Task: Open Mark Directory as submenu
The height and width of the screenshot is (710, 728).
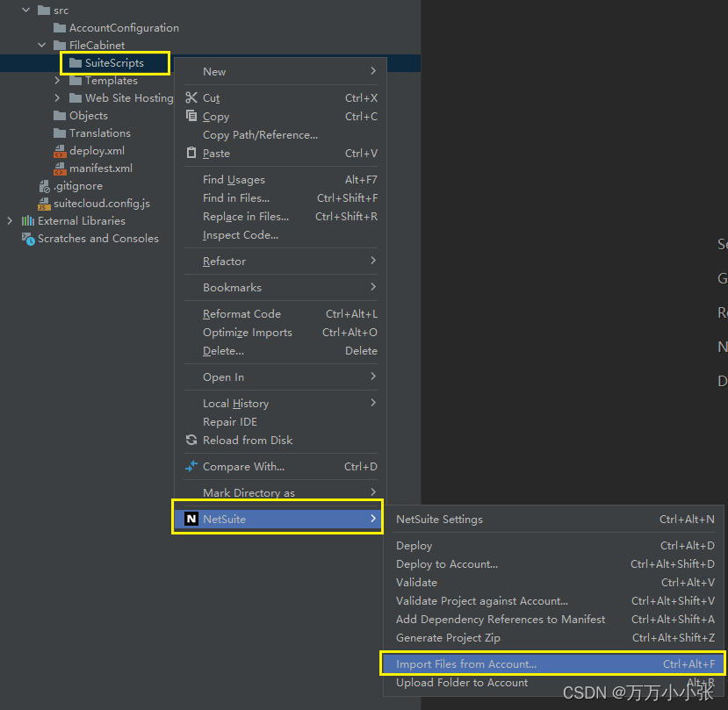Action: coord(280,492)
